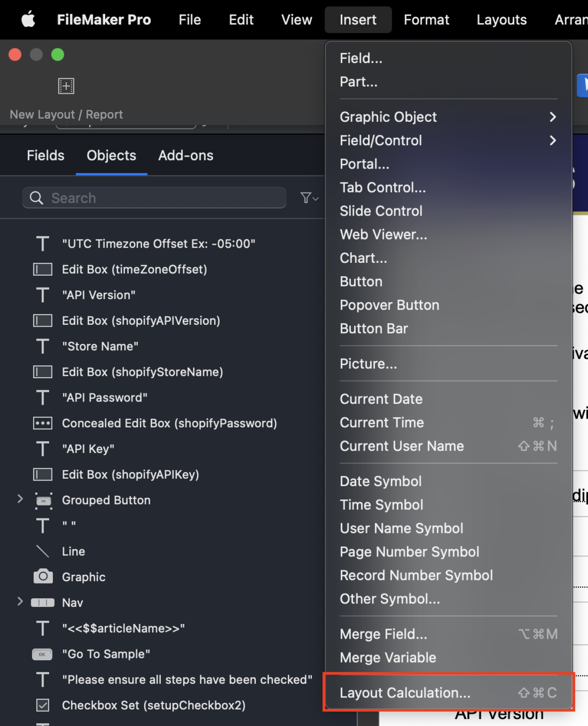Select Button menu item

(x=448, y=281)
